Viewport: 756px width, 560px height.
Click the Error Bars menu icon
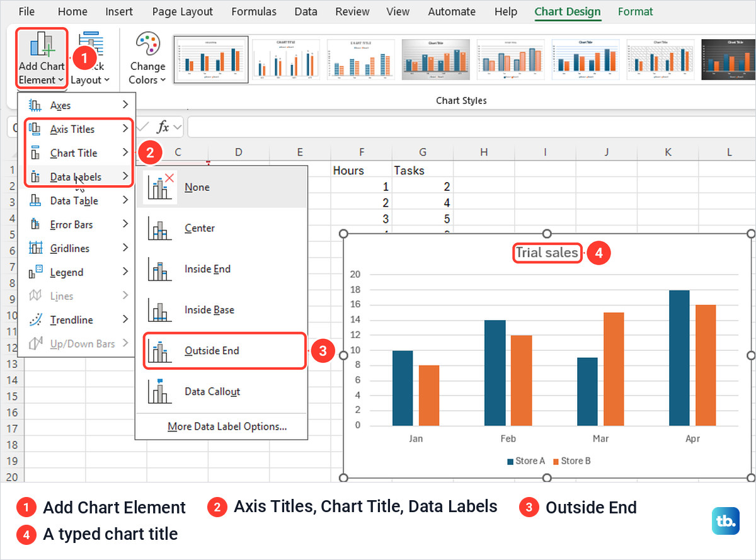36,224
